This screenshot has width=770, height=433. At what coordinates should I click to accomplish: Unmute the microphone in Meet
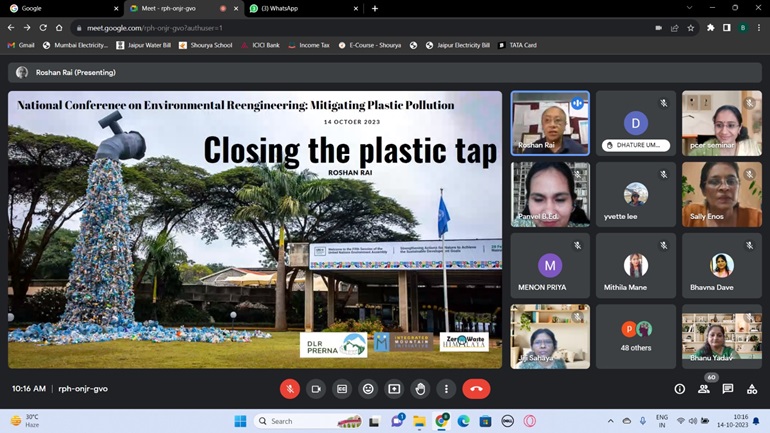coord(289,389)
